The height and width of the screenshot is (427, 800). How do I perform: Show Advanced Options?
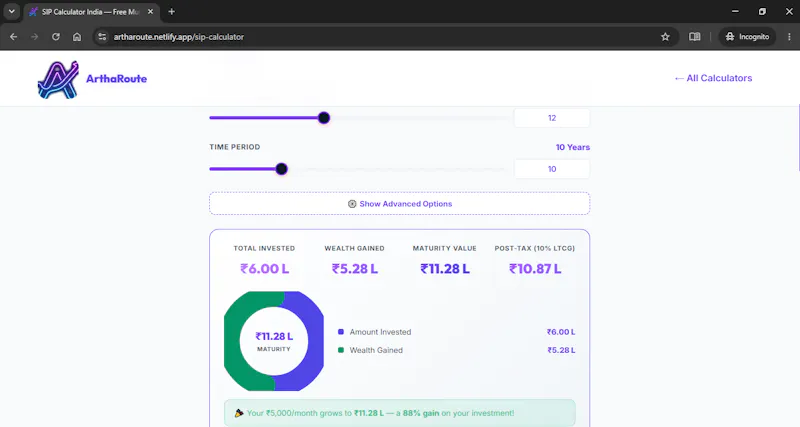click(x=399, y=204)
